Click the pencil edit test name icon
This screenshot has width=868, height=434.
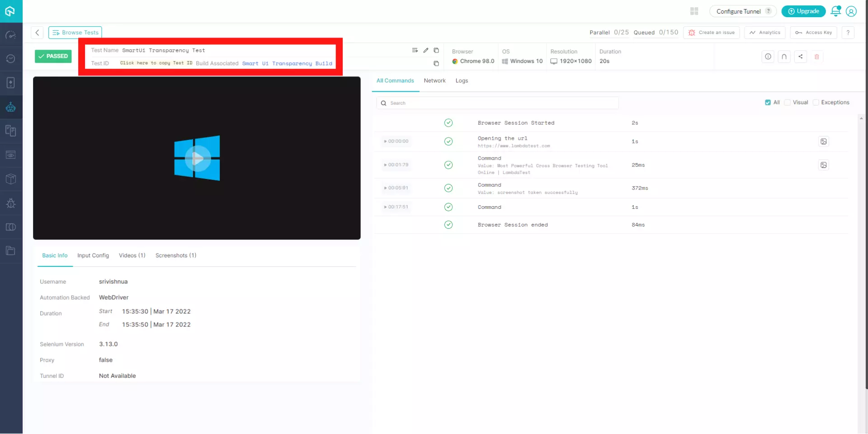(x=425, y=50)
